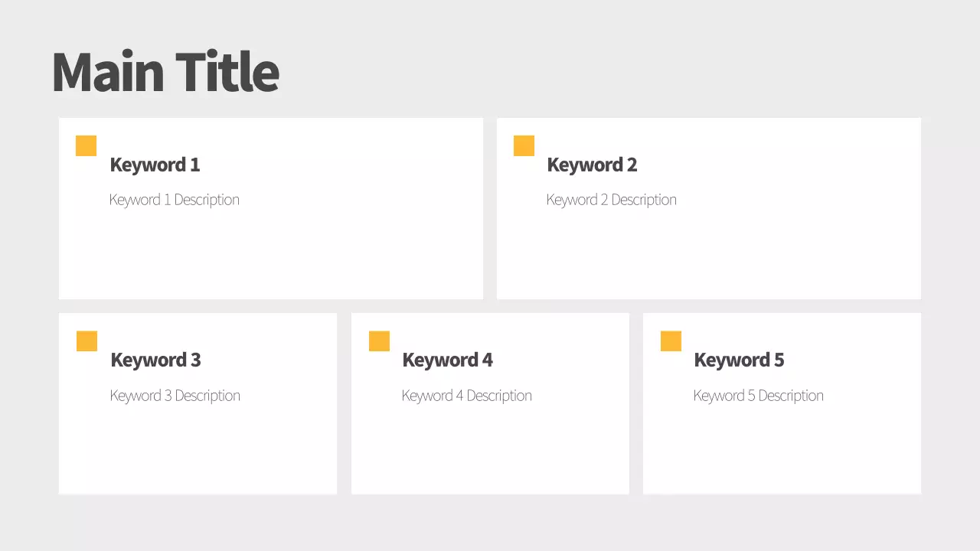Select the Keyword 3 Description text
Viewport: 980px width, 551px height.
pyautogui.click(x=175, y=395)
